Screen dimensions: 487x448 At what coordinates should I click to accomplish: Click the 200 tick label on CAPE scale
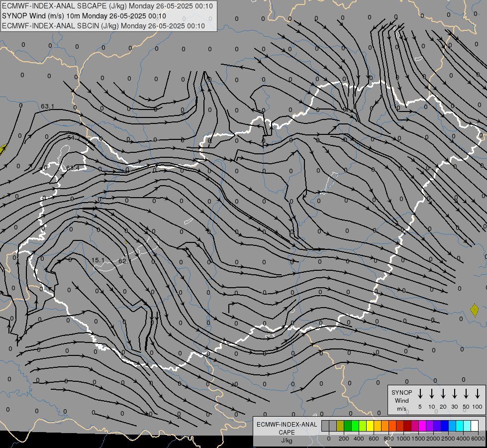tap(344, 439)
